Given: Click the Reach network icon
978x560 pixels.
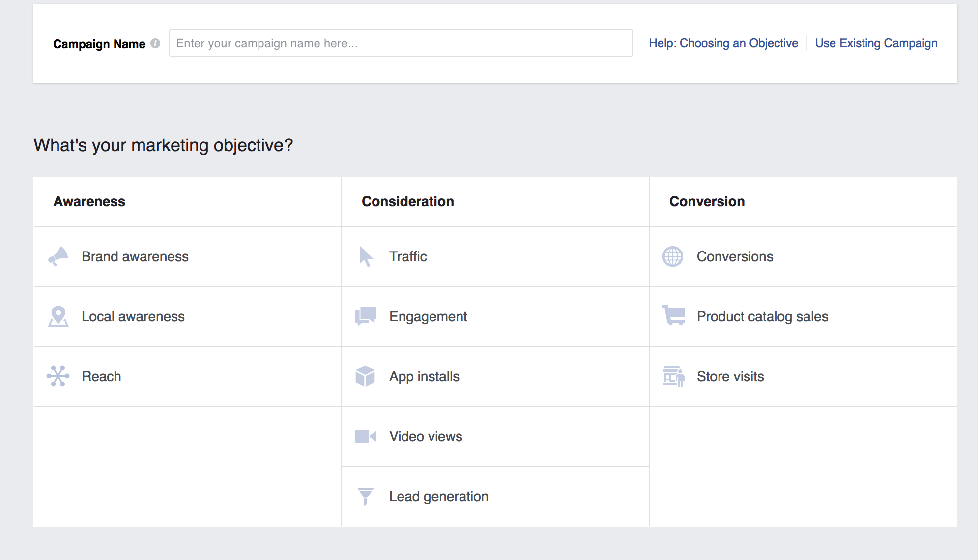Looking at the screenshot, I should 58,376.
